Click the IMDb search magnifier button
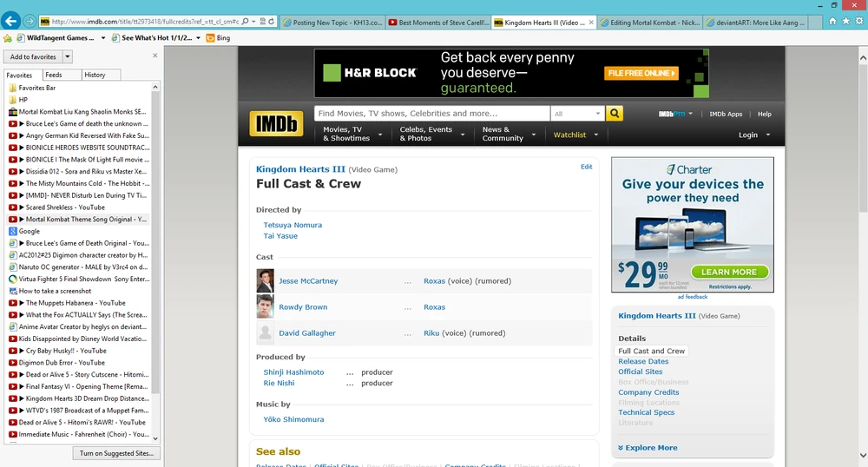Screen dimensions: 868x467 615,114
